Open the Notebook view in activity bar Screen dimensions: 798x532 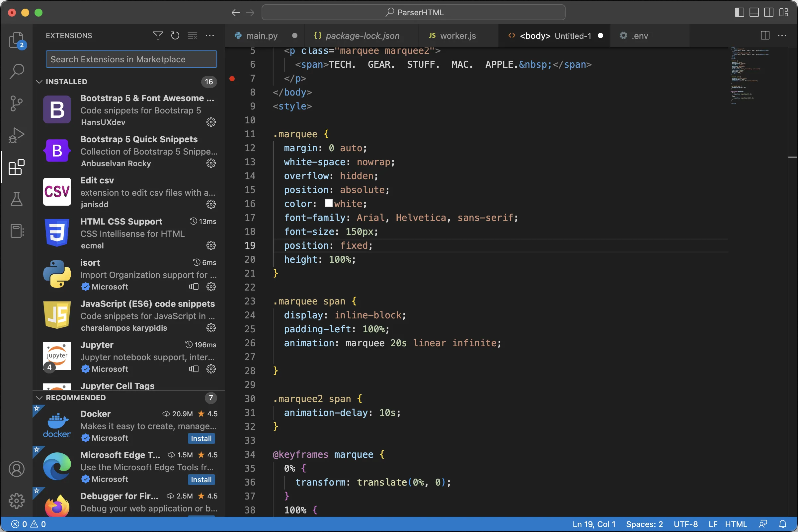(x=16, y=231)
